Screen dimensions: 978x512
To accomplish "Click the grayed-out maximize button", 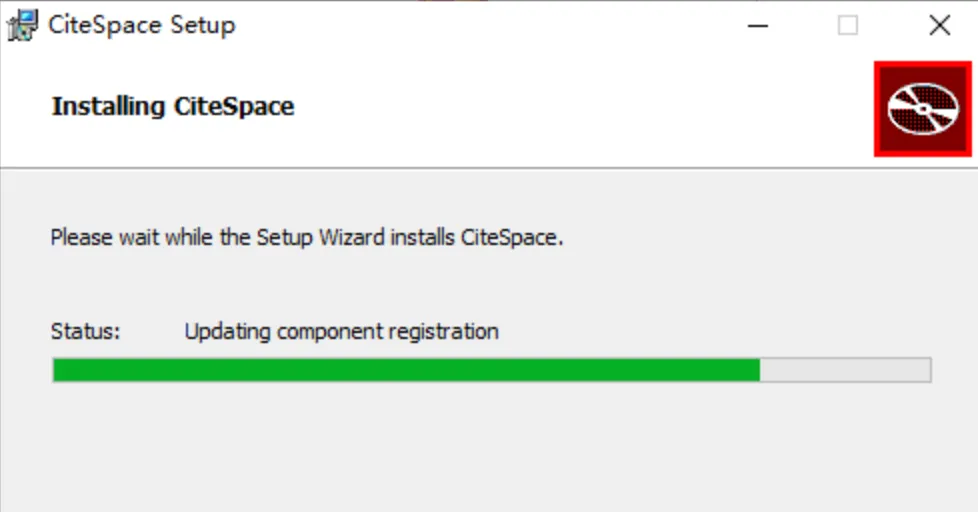I will click(848, 26).
